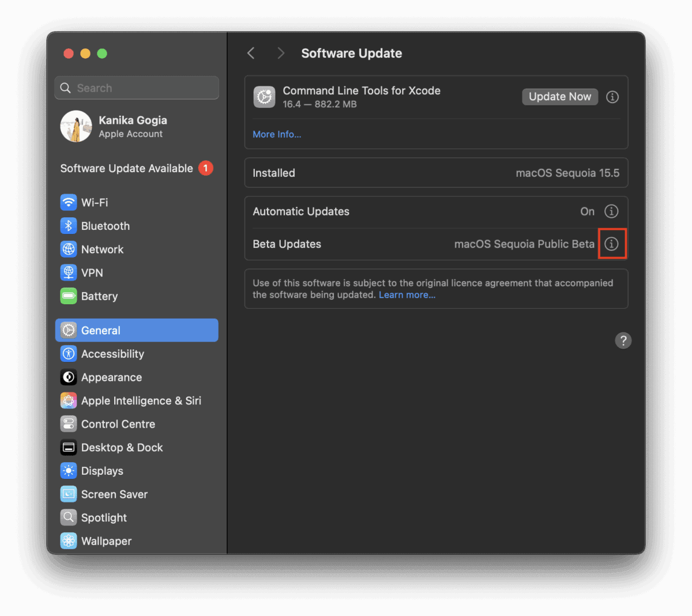This screenshot has height=616, width=692.
Task: Go to Desktop & Dock settings
Action: click(137, 447)
